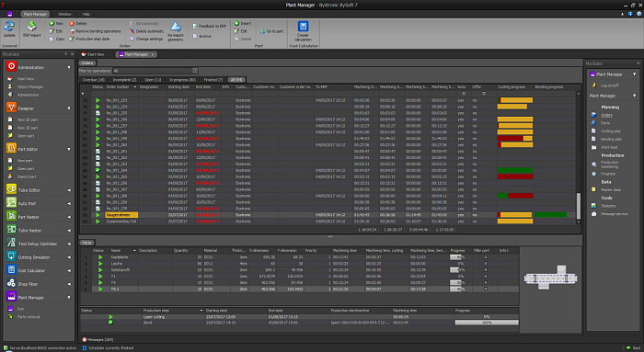This screenshot has width=644, height=352.
Task: Open the Help menu
Action: pos(86,14)
